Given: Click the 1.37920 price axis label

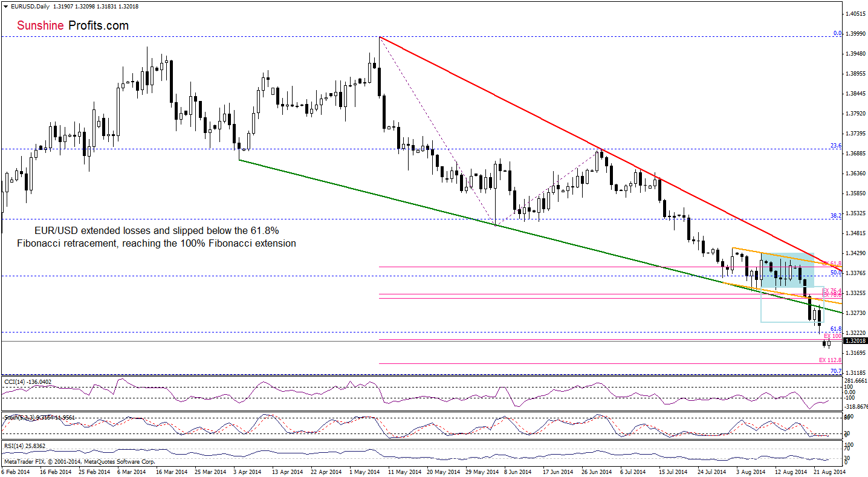Looking at the screenshot, I should click(x=855, y=114).
